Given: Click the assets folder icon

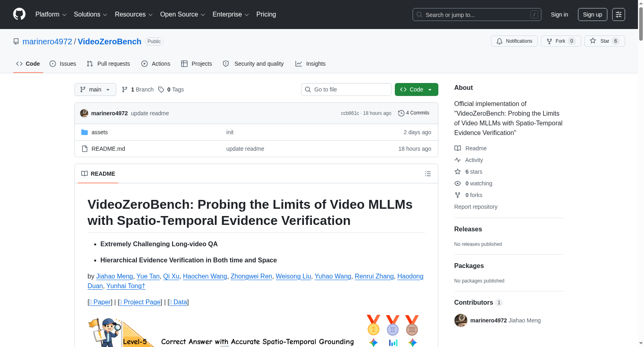Looking at the screenshot, I should point(85,132).
